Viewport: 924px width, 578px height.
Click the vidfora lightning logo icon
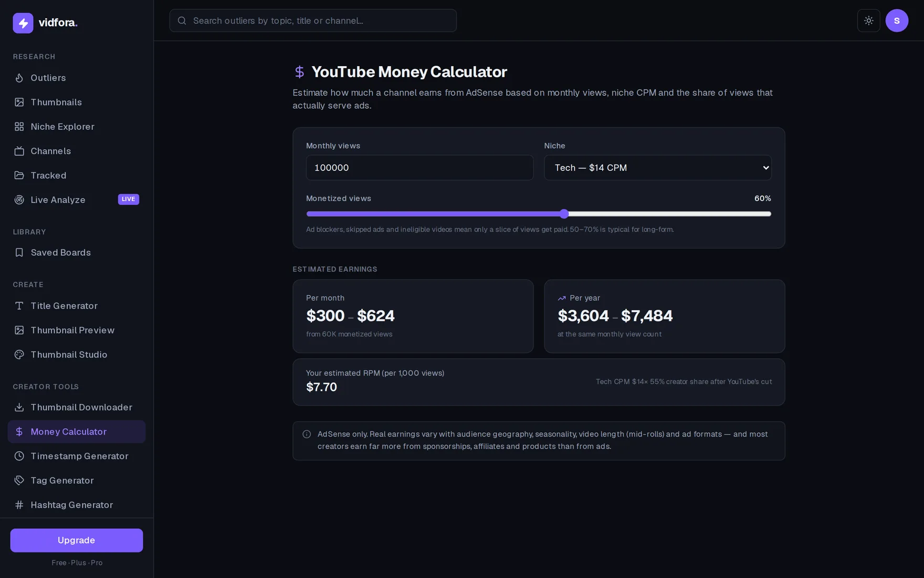[23, 23]
